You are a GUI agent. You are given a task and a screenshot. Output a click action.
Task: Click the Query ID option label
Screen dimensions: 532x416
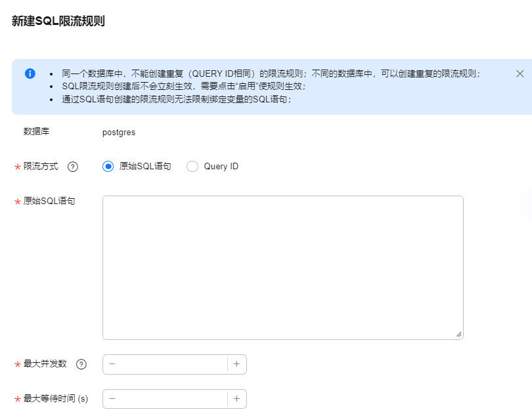221,166
